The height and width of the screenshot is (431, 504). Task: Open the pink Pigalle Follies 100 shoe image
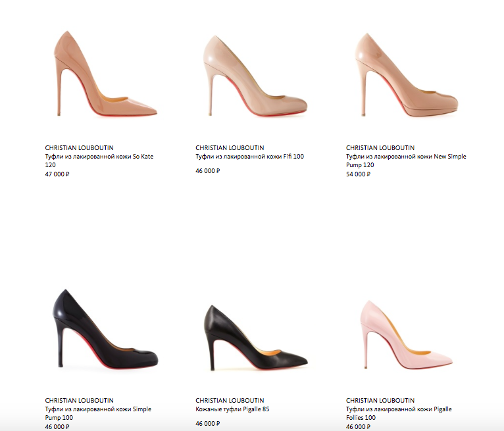click(x=406, y=334)
